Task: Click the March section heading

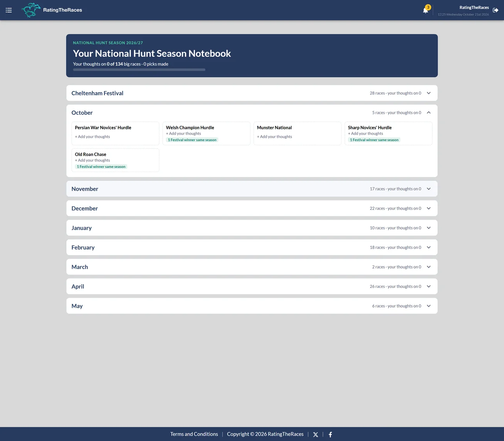Action: click(x=80, y=267)
